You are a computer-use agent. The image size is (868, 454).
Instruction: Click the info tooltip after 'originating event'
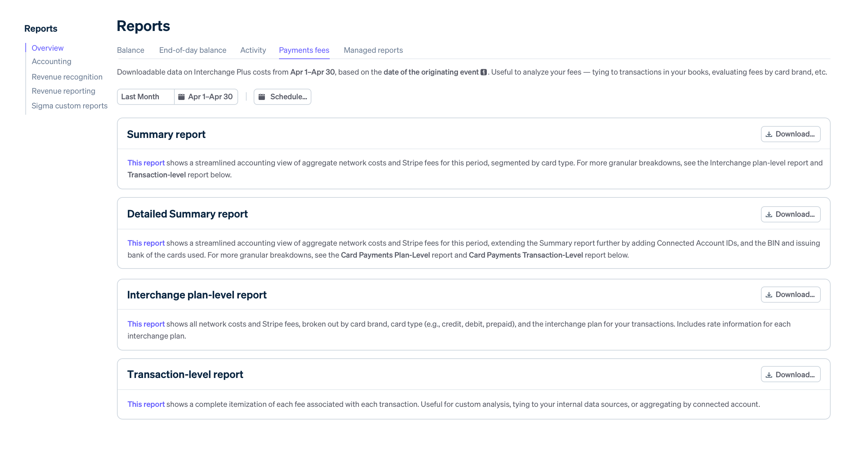484,72
